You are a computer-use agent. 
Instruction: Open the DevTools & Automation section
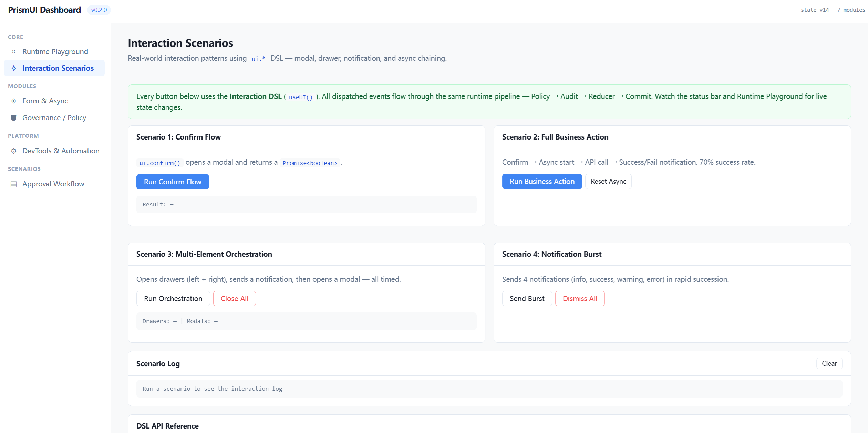(x=61, y=151)
